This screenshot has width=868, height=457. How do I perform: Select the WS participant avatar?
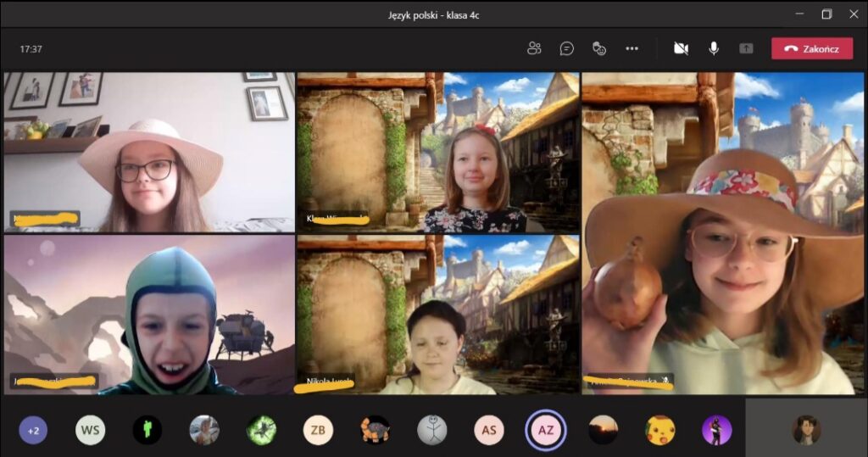coord(90,431)
